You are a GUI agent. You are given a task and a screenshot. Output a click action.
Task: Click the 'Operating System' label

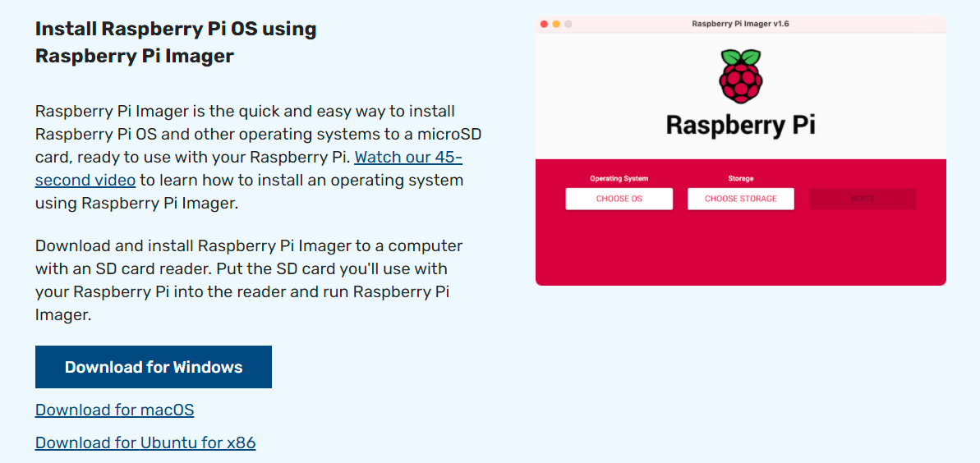click(x=619, y=178)
